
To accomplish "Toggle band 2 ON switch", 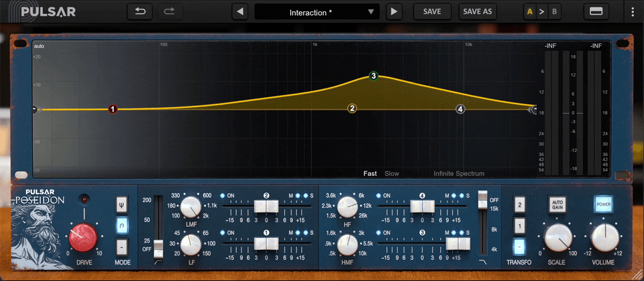I will pyautogui.click(x=227, y=196).
